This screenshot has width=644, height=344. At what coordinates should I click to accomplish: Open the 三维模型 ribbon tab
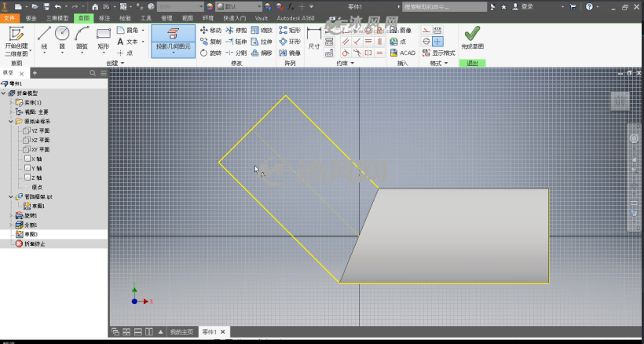[x=57, y=18]
